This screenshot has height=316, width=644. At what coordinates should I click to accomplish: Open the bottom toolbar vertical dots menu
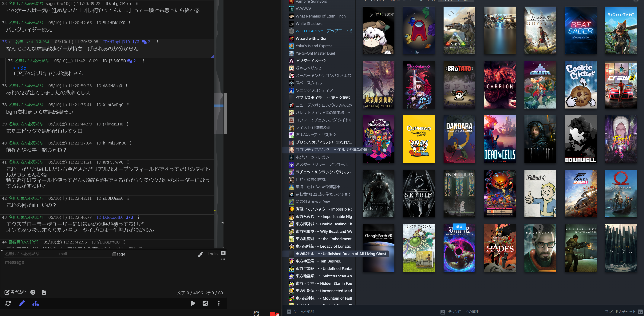pyautogui.click(x=219, y=303)
